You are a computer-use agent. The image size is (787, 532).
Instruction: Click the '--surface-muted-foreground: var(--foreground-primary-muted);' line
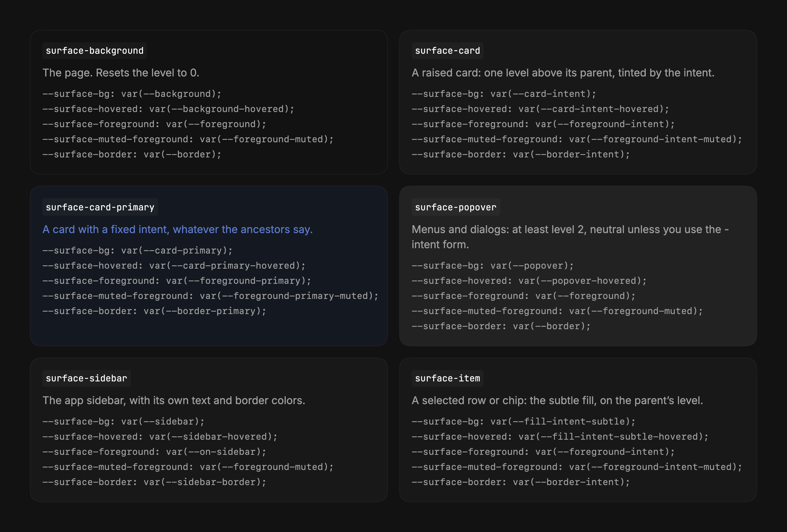tap(210, 296)
